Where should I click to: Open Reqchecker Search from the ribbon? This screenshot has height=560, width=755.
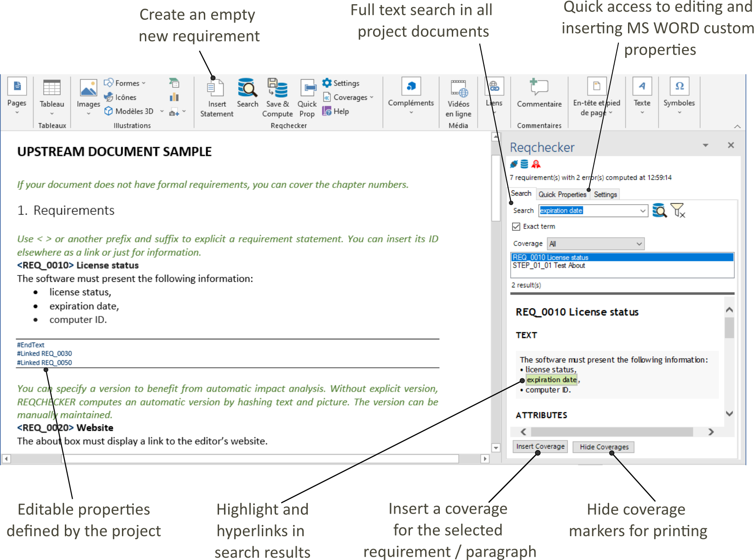[x=248, y=88]
